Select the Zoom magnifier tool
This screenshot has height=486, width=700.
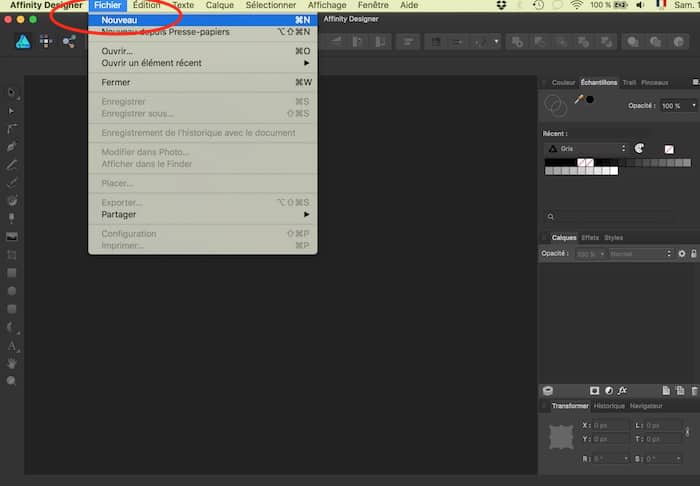(x=12, y=381)
